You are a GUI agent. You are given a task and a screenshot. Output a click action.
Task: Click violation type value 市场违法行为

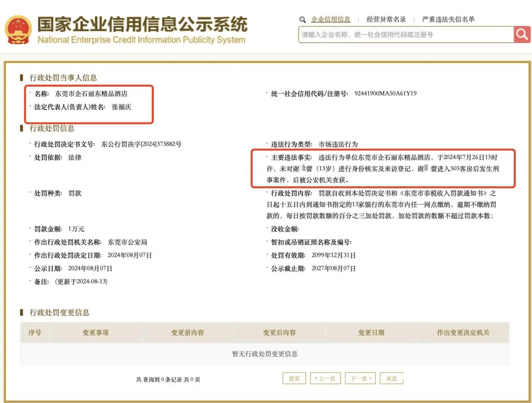[338, 144]
